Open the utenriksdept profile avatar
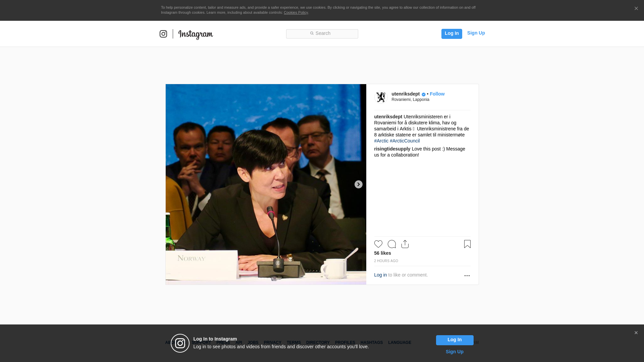Screen dimensions: 644x362 pos(381,97)
